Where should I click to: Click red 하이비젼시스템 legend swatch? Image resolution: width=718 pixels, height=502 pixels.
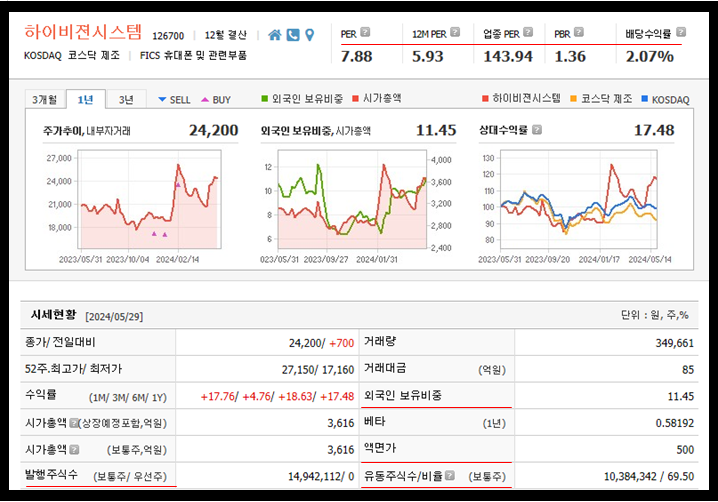tap(485, 98)
